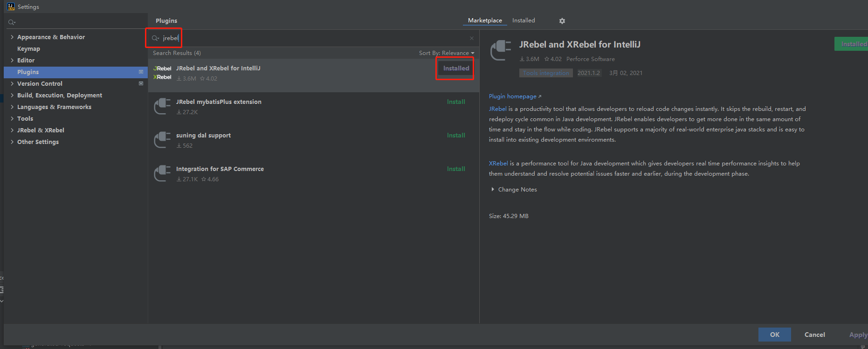Open the JRebel link in description
The image size is (868, 349).
point(497,109)
